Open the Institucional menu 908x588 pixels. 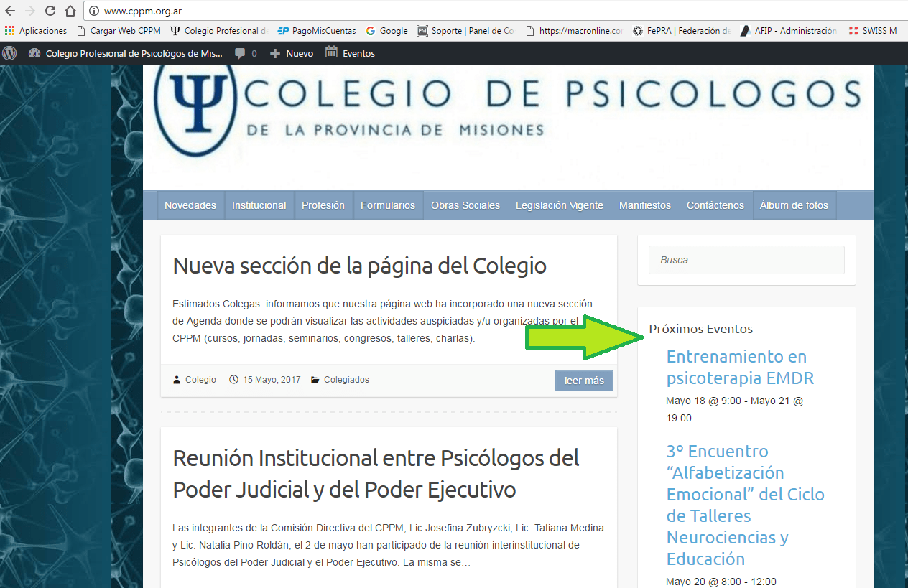point(259,205)
